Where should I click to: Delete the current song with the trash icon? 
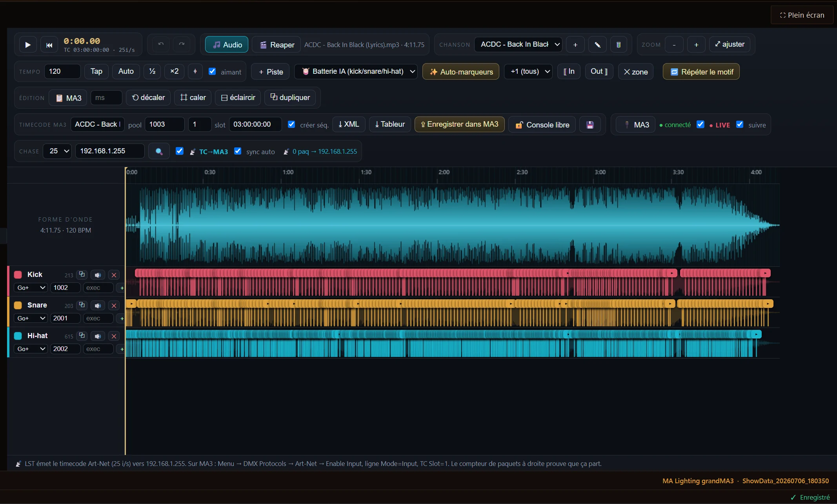point(619,45)
